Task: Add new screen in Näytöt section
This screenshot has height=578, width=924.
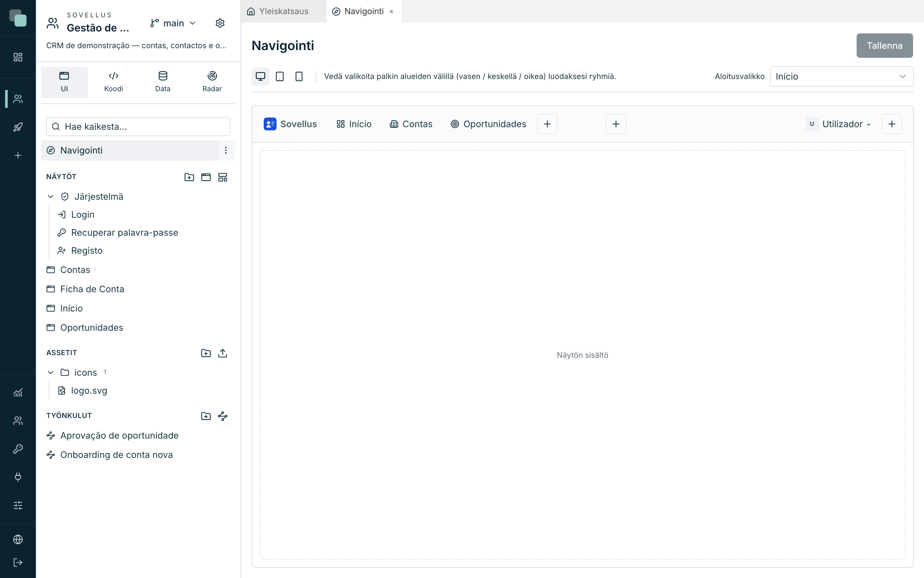Action: pyautogui.click(x=206, y=177)
